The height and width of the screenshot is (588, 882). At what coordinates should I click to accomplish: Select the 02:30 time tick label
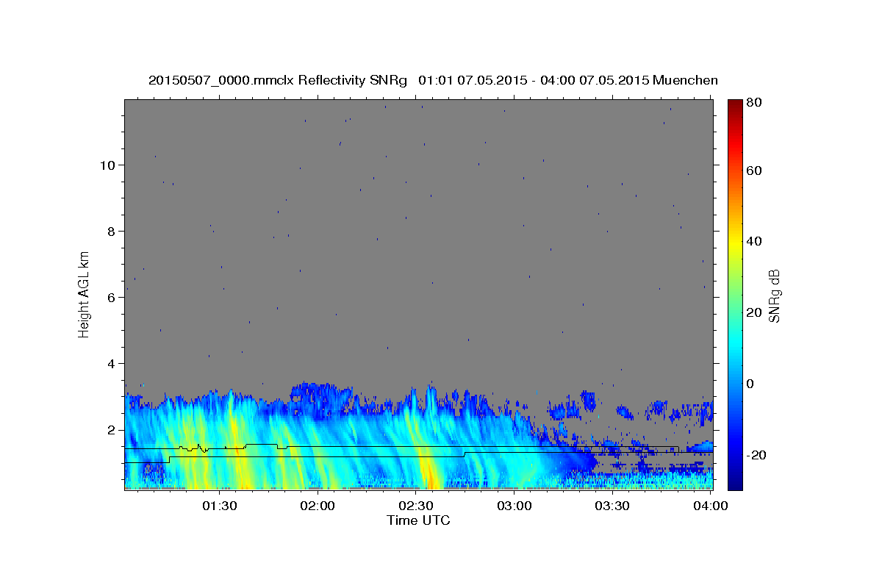(x=416, y=506)
